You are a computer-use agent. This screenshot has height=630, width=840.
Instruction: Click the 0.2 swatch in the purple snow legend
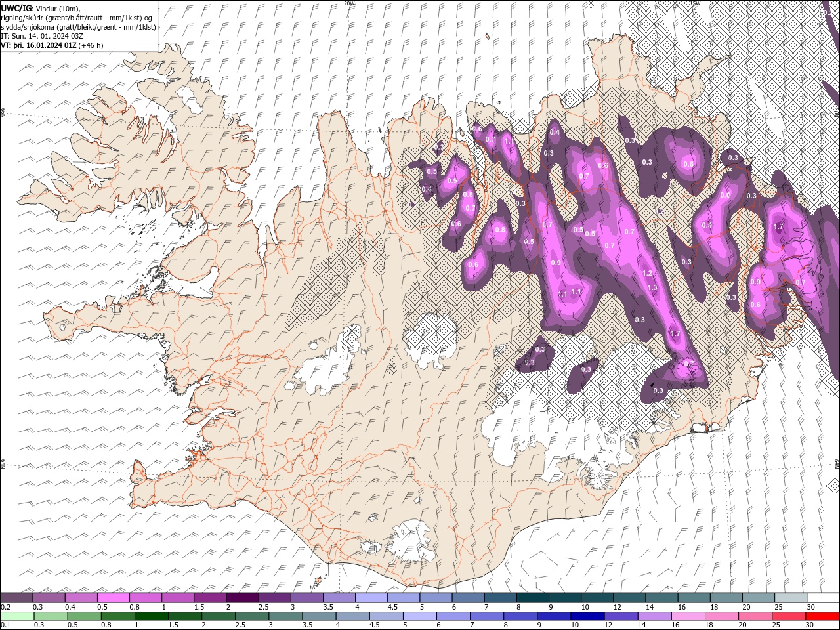16,597
